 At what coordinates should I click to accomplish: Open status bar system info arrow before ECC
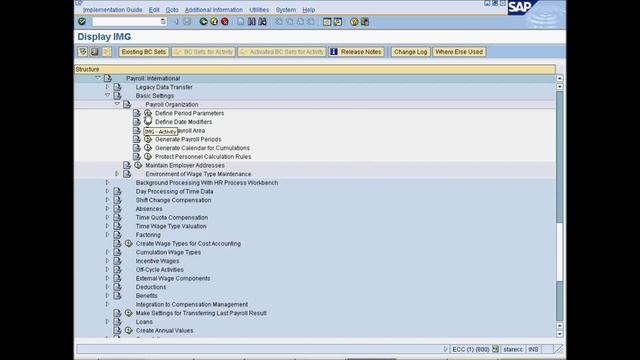[x=445, y=349]
